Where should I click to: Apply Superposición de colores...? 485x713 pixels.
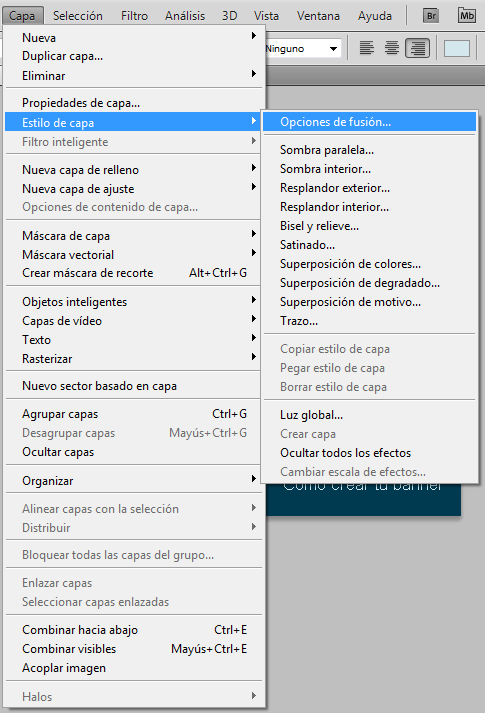coord(370,264)
